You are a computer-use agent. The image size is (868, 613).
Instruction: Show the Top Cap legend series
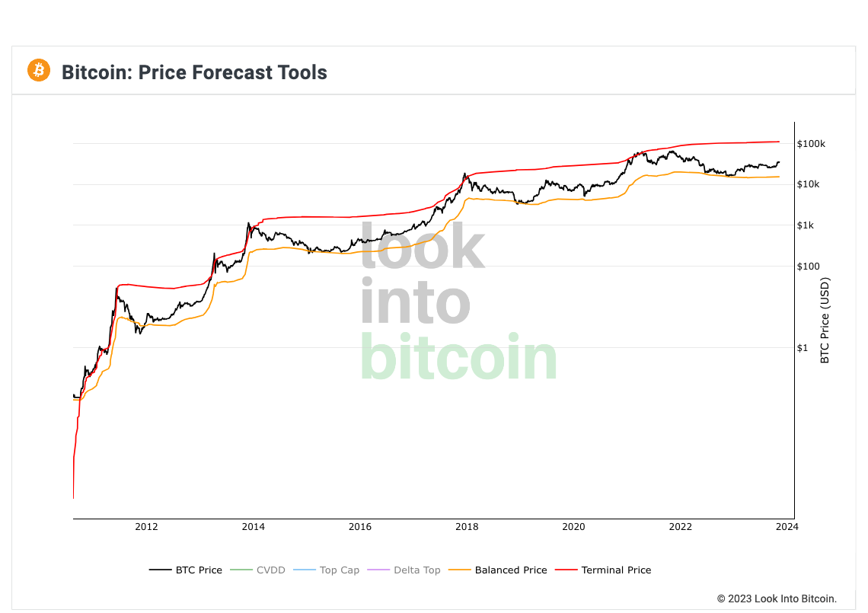339,570
